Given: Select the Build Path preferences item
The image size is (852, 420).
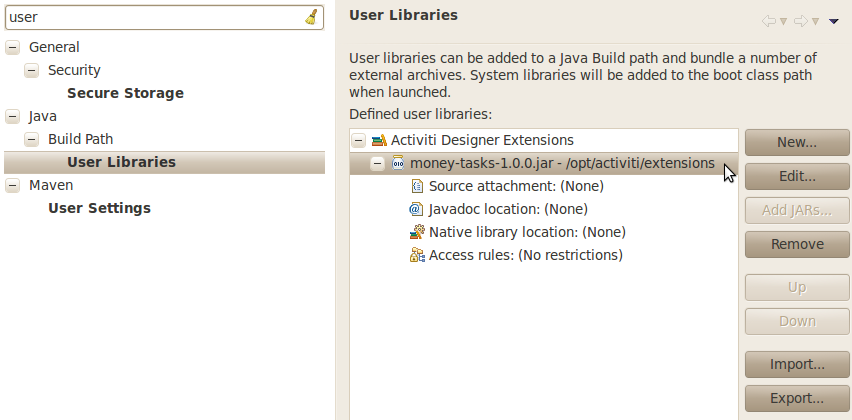Looking at the screenshot, I should pos(80,139).
